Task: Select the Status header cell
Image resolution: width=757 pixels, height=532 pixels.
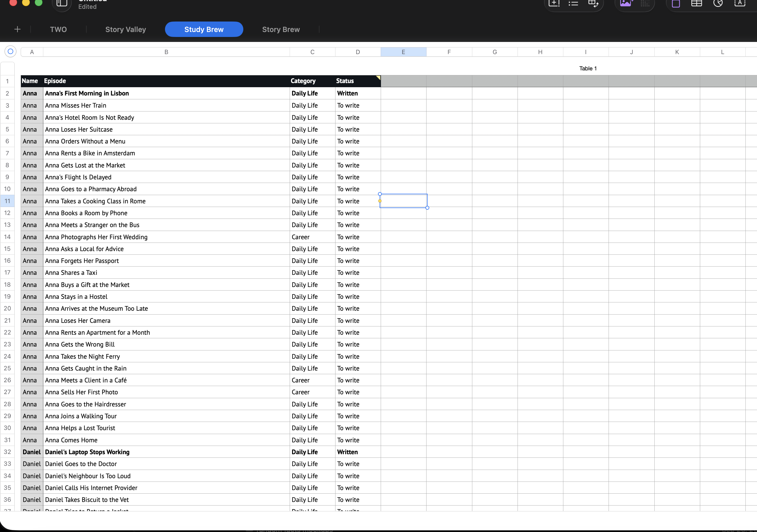Action: [x=358, y=81]
